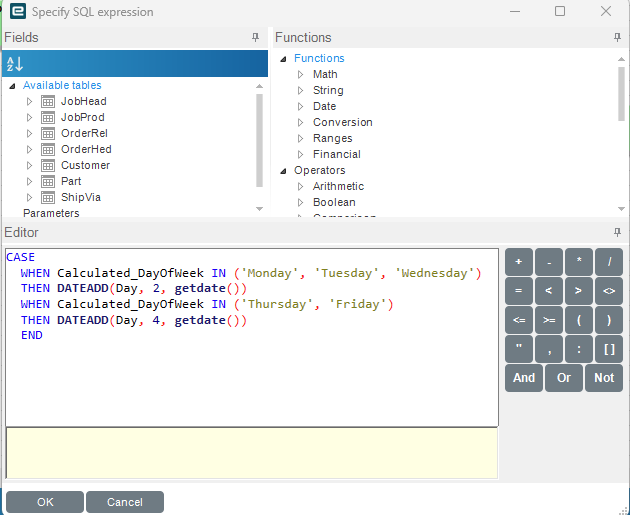Click into the SQL expression editor
The height and width of the screenshot is (515, 630).
click(x=250, y=380)
